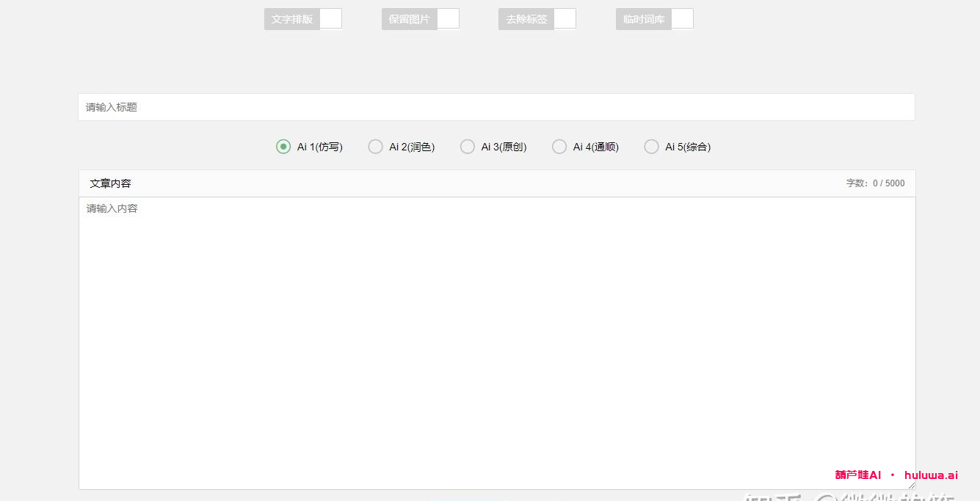Click the 文字排版 gray label
This screenshot has width=980, height=501.
(292, 19)
